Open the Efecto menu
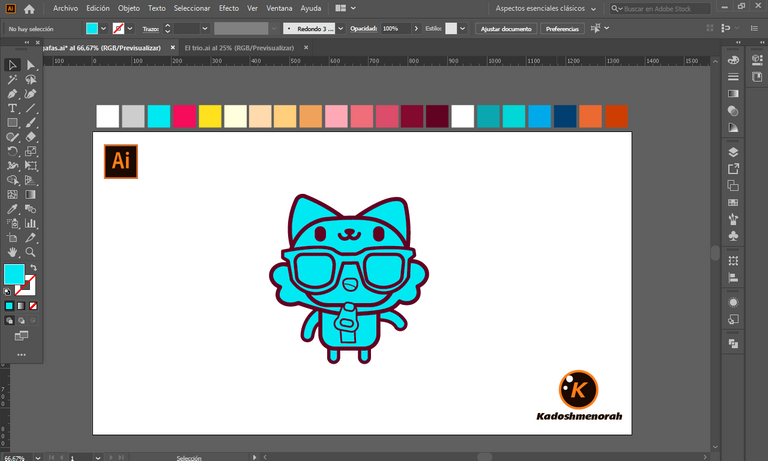Image resolution: width=768 pixels, height=461 pixels. [229, 8]
